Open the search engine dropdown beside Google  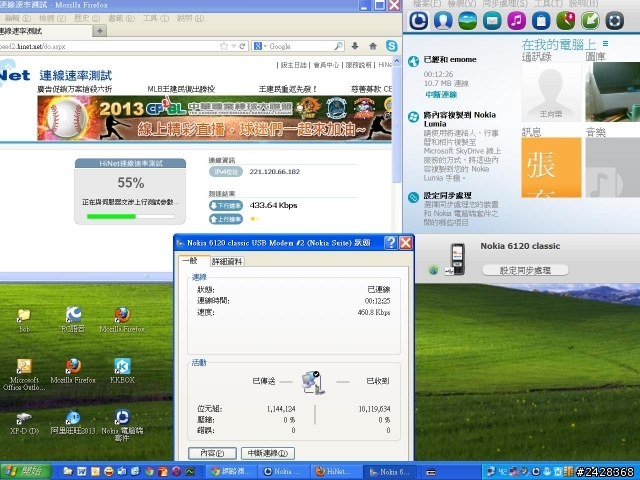pos(260,46)
